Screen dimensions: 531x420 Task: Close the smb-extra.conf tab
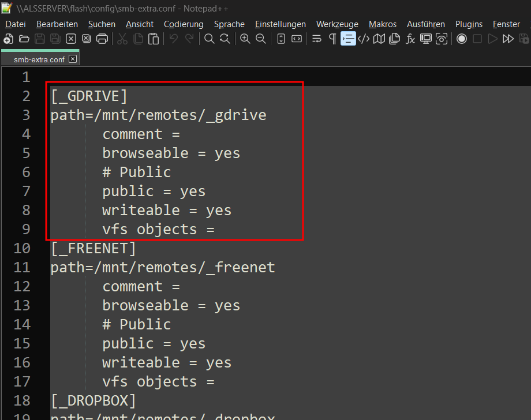(73, 59)
